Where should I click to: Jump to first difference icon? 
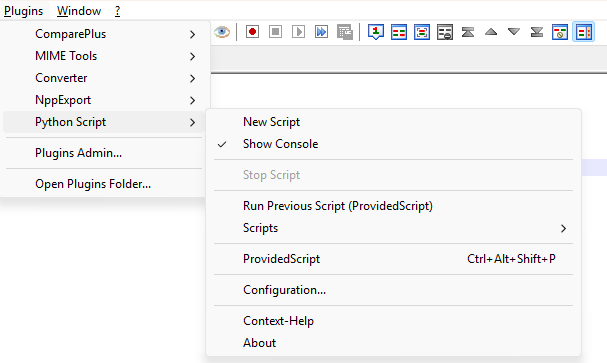point(468,32)
